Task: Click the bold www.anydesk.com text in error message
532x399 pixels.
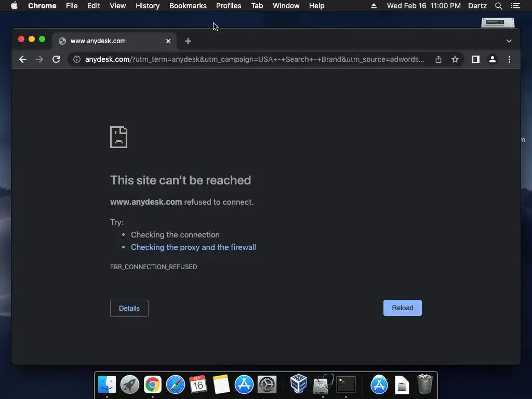Action: click(x=146, y=202)
